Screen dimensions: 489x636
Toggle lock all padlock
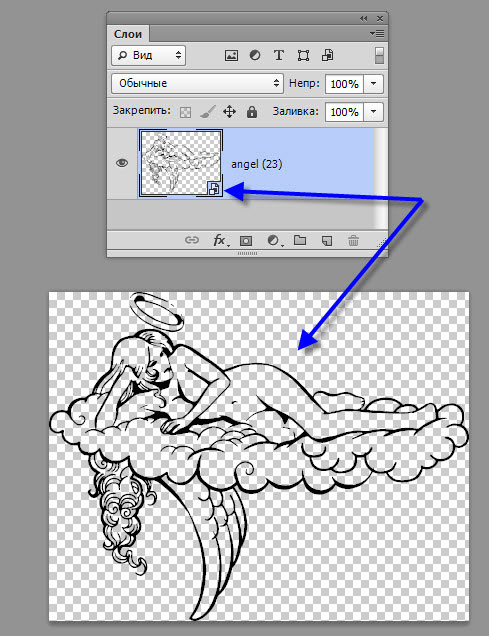[252, 112]
